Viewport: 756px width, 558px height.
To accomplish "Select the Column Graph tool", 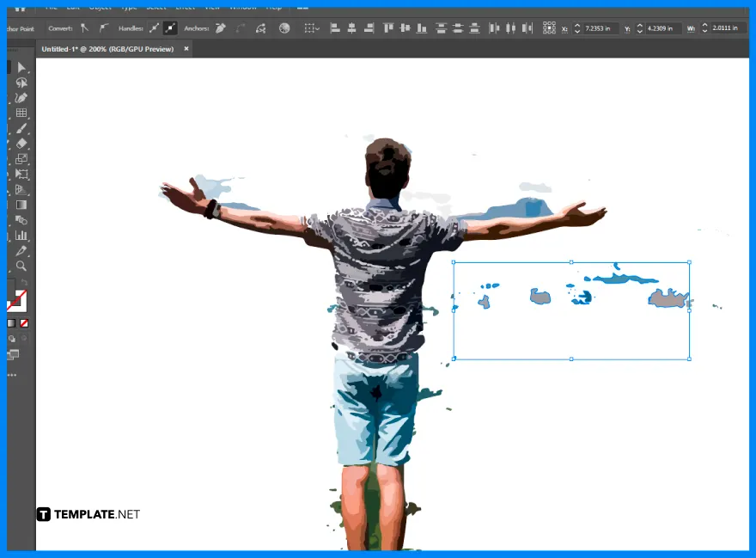I will [21, 235].
